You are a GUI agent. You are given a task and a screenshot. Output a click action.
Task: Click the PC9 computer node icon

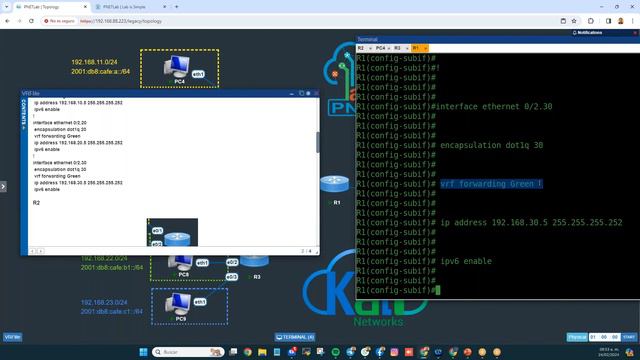178,304
